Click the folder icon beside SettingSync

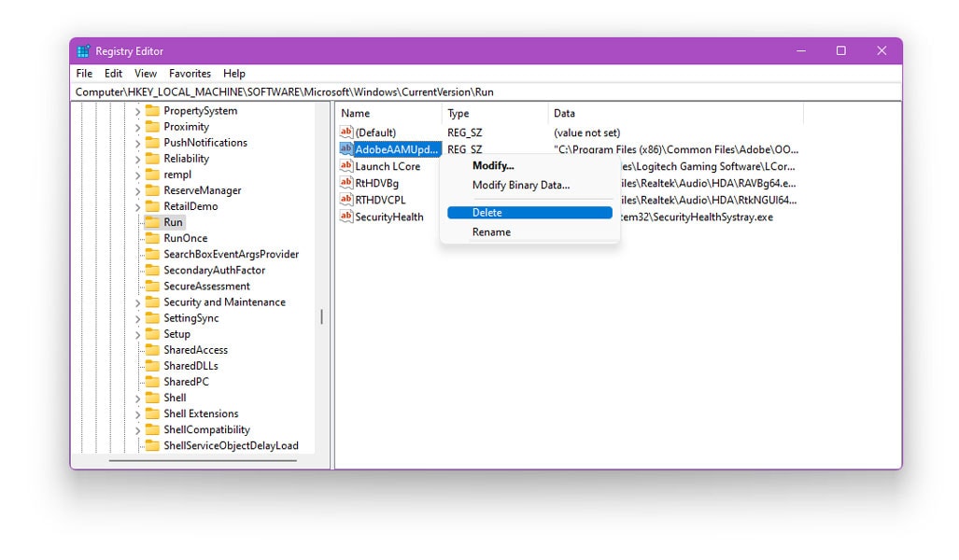coord(152,318)
